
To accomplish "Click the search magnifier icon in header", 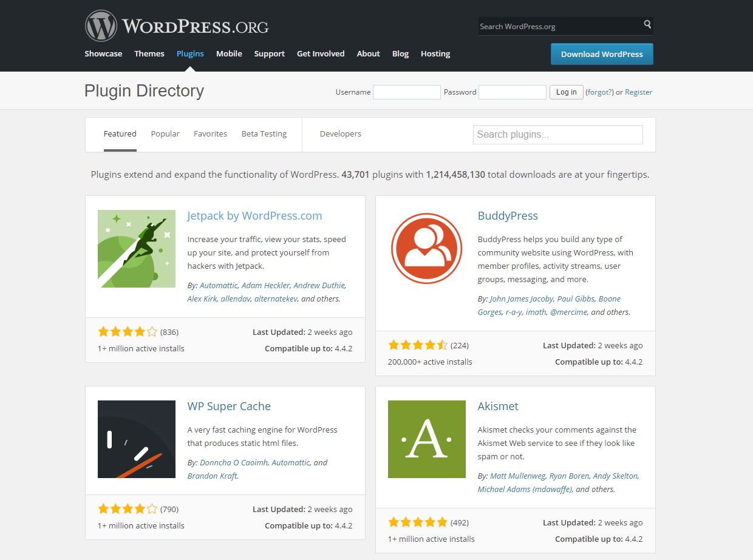I will tap(647, 25).
